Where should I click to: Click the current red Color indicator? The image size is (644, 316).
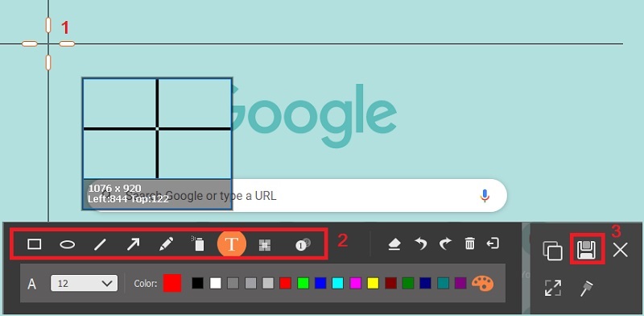172,283
